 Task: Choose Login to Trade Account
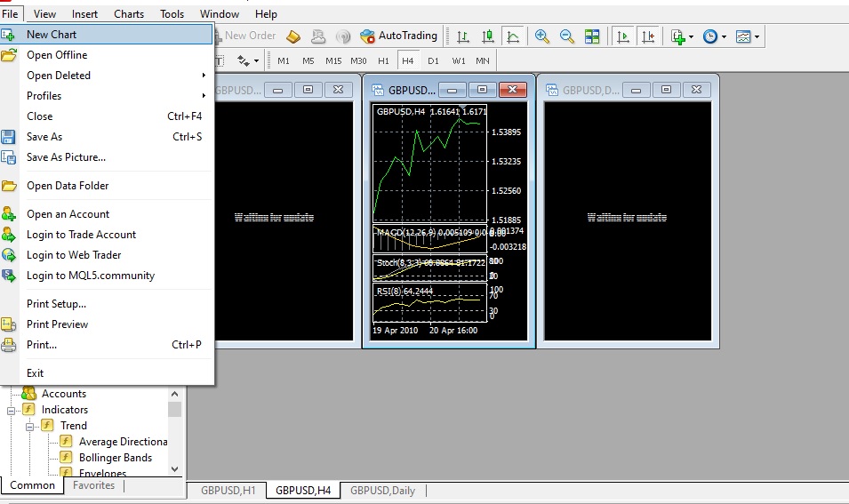pyautogui.click(x=106, y=235)
